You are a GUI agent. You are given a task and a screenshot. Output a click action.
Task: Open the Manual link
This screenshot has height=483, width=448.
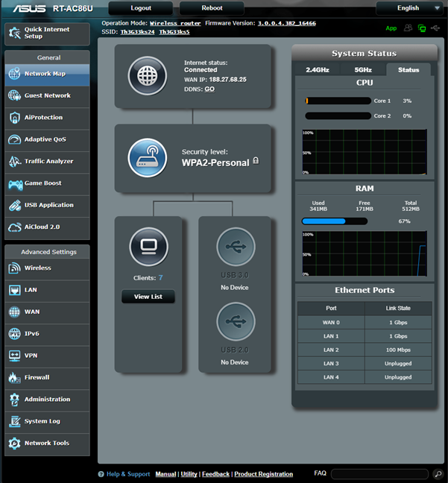(x=165, y=474)
